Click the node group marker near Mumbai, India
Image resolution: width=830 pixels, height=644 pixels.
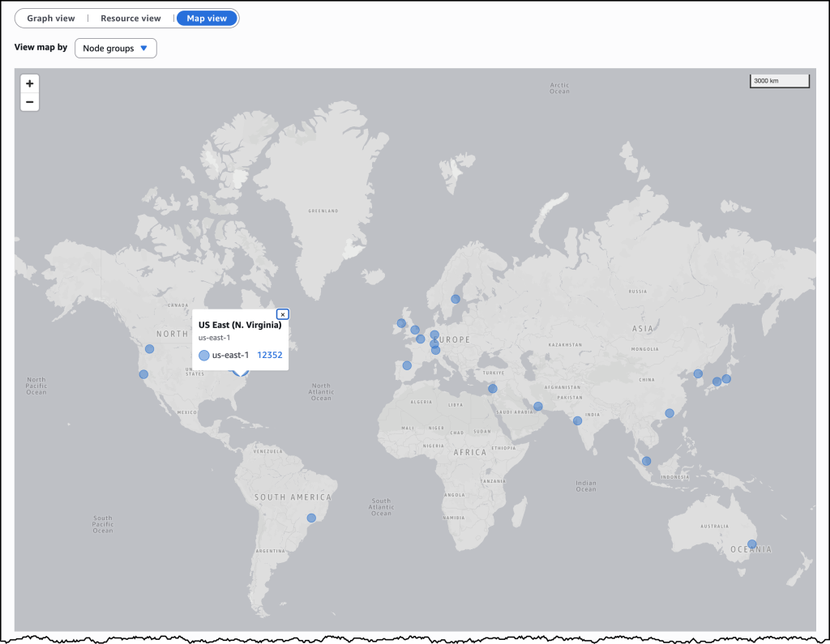pos(577,420)
